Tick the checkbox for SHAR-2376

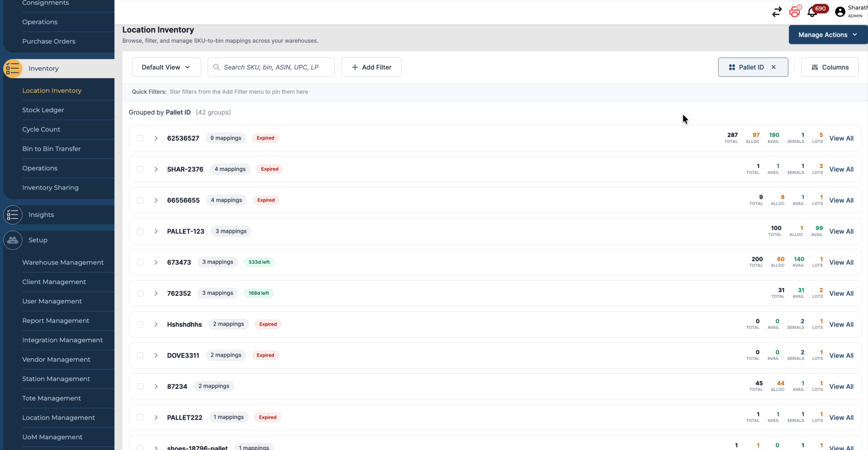click(140, 169)
